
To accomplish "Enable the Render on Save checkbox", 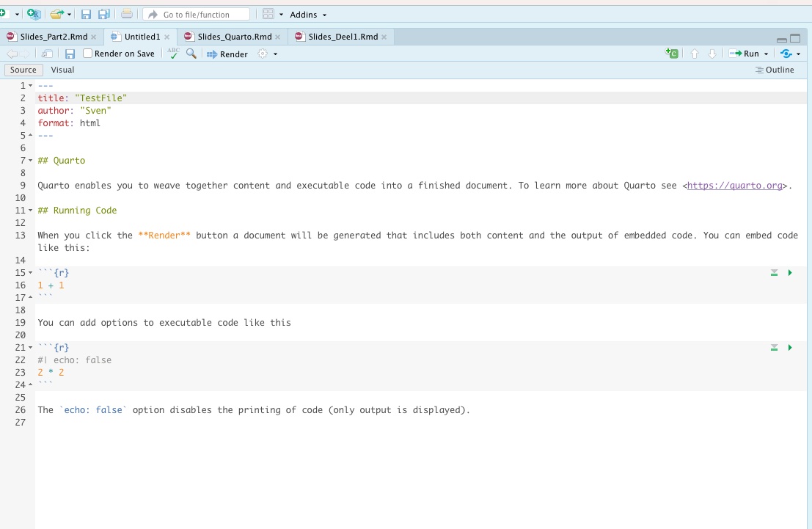I will click(x=87, y=54).
